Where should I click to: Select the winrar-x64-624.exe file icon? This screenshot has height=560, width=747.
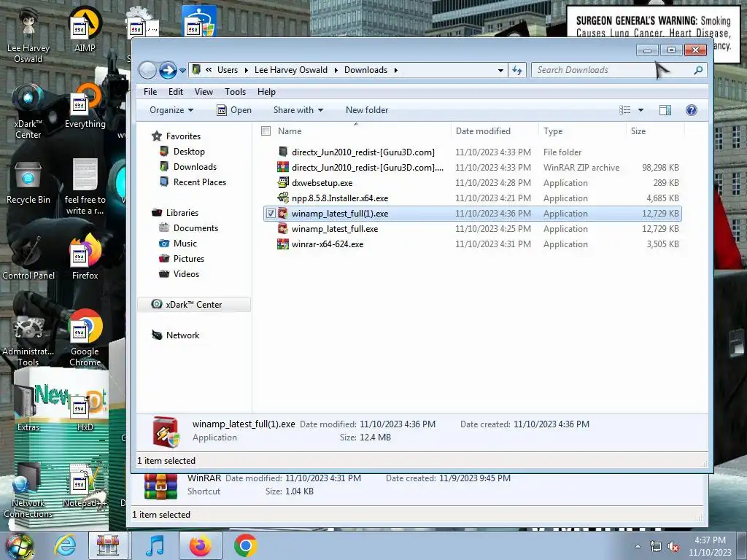[283, 244]
